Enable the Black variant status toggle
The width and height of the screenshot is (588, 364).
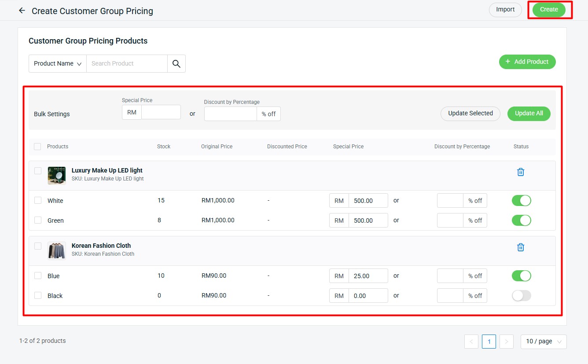click(521, 295)
